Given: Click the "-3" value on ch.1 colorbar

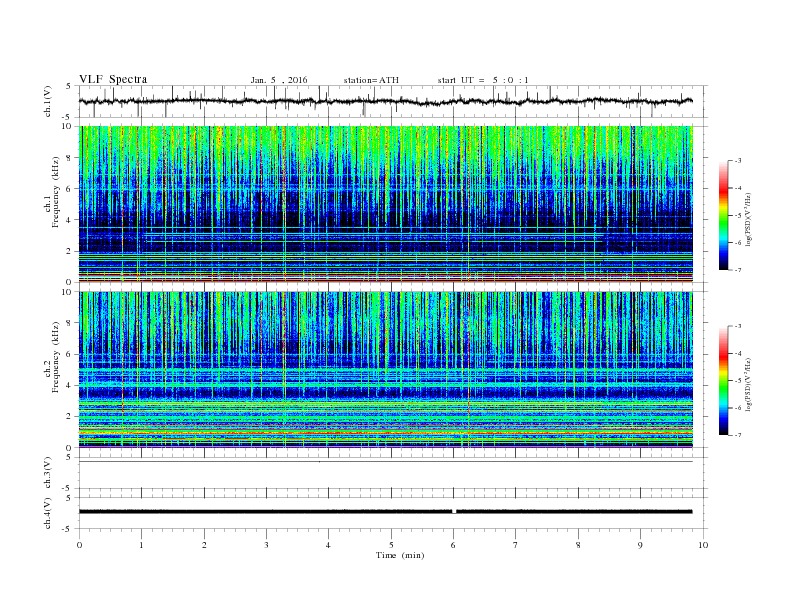Looking at the screenshot, I should (738, 161).
